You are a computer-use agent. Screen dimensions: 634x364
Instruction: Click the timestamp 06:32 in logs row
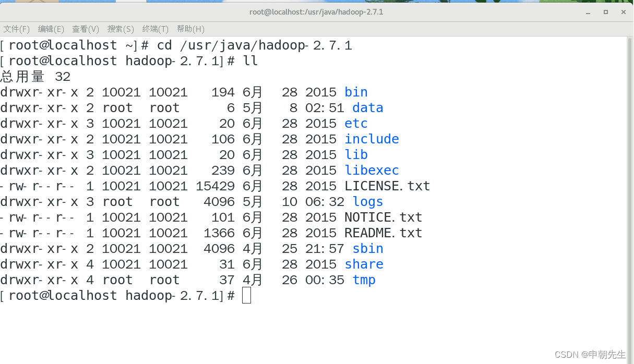325,202
